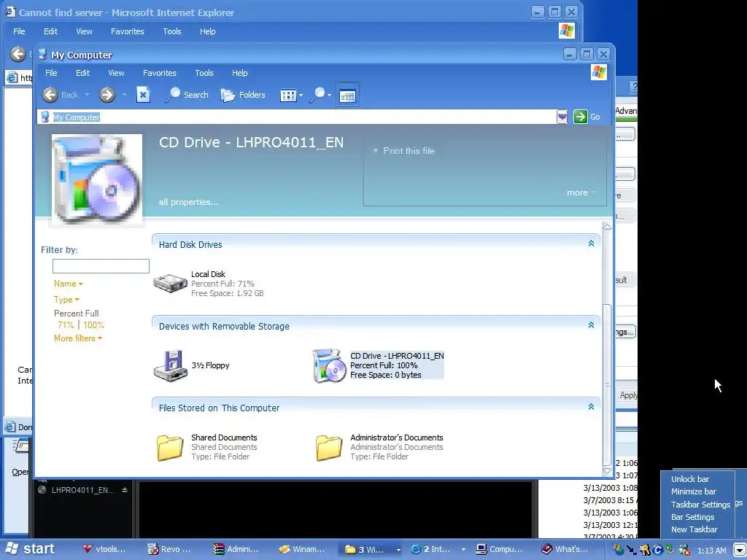Open Favorites menu in Internet Explorer window

[127, 31]
